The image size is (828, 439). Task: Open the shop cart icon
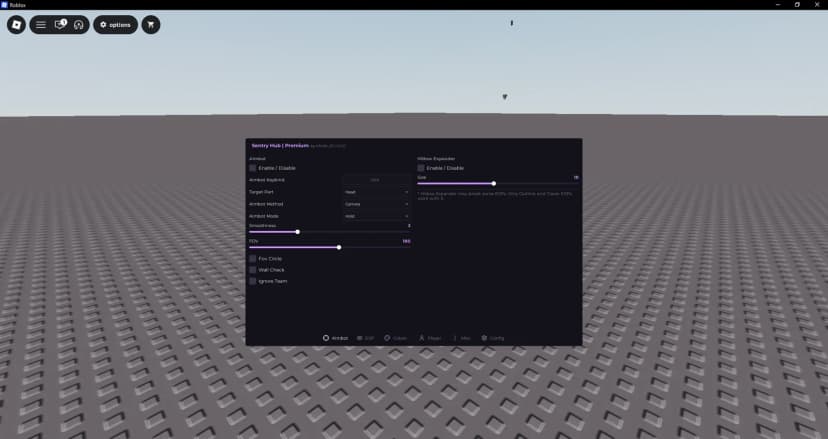pos(151,25)
